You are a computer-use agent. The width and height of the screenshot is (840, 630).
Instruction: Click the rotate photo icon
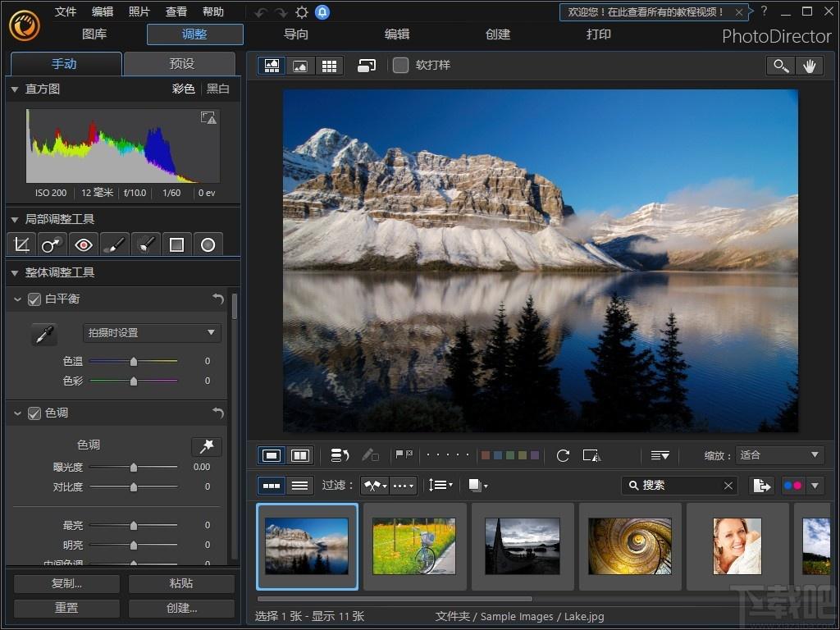tap(563, 455)
